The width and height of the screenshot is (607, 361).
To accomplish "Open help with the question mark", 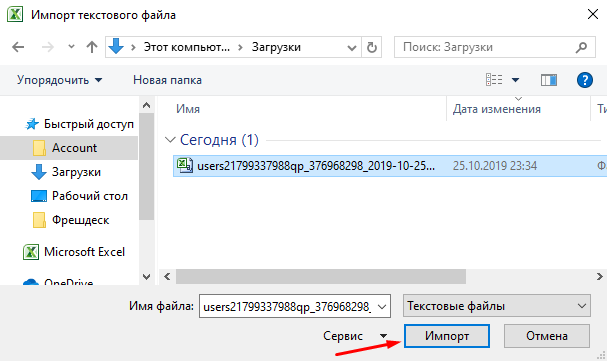I will 585,80.
